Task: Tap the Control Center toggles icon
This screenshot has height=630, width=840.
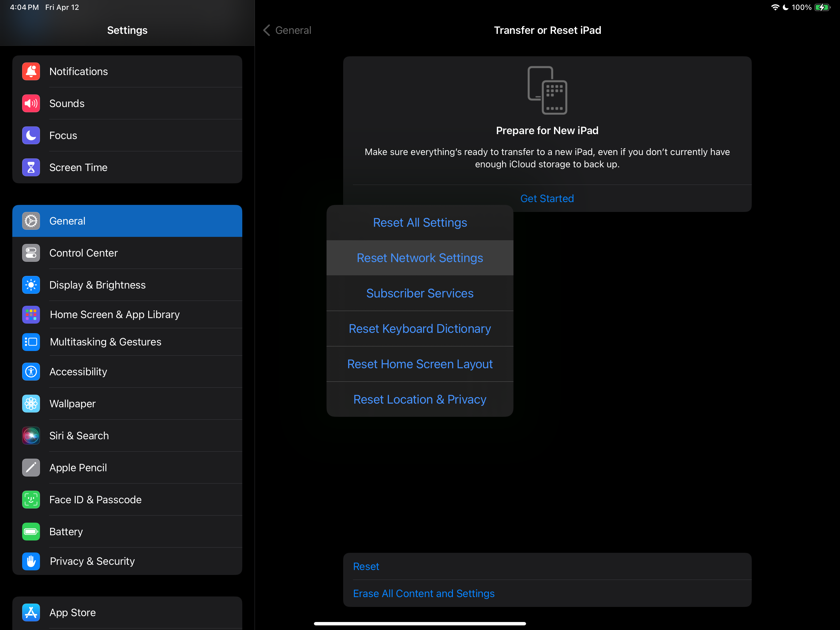Action: (x=31, y=253)
